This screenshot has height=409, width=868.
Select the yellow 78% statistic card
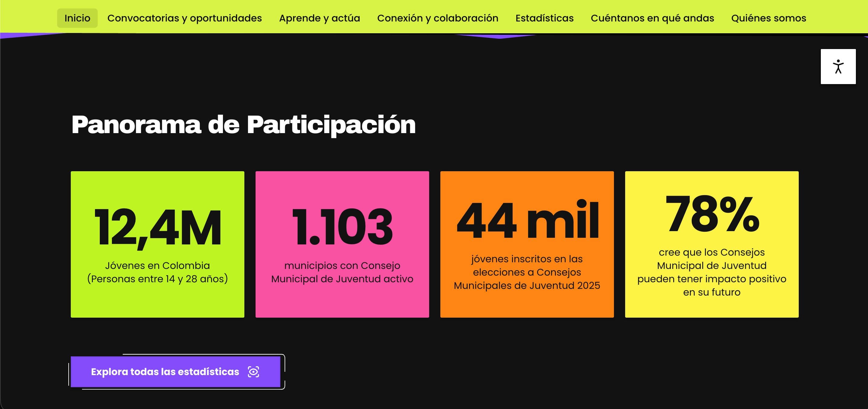tap(712, 244)
